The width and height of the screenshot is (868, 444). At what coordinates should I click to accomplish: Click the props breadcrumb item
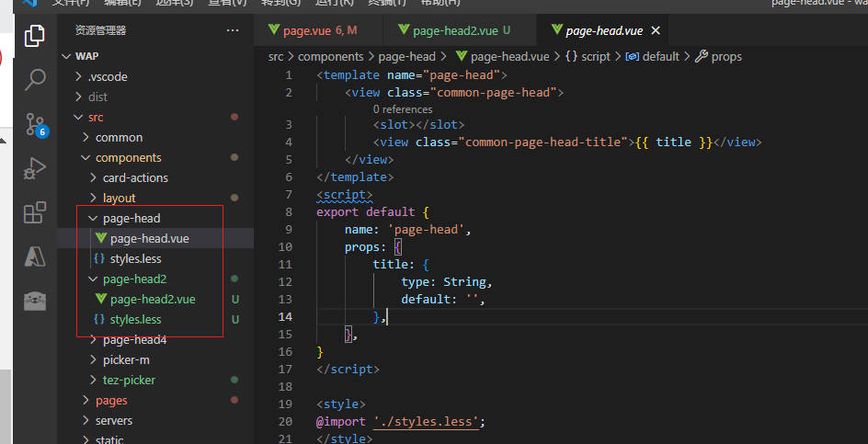(725, 56)
